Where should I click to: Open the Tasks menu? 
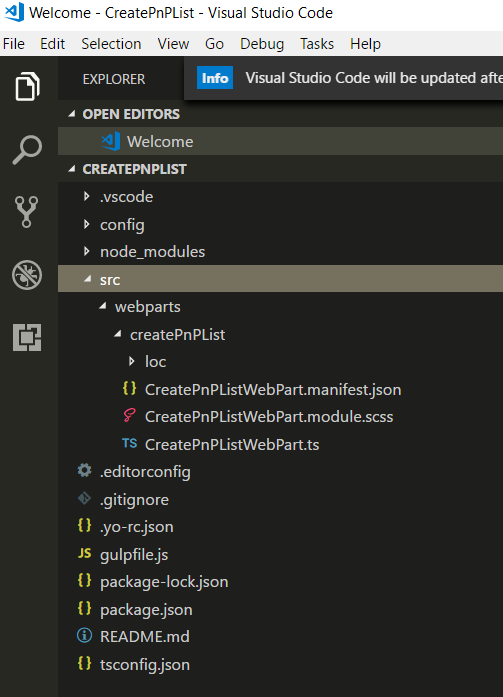(x=317, y=44)
